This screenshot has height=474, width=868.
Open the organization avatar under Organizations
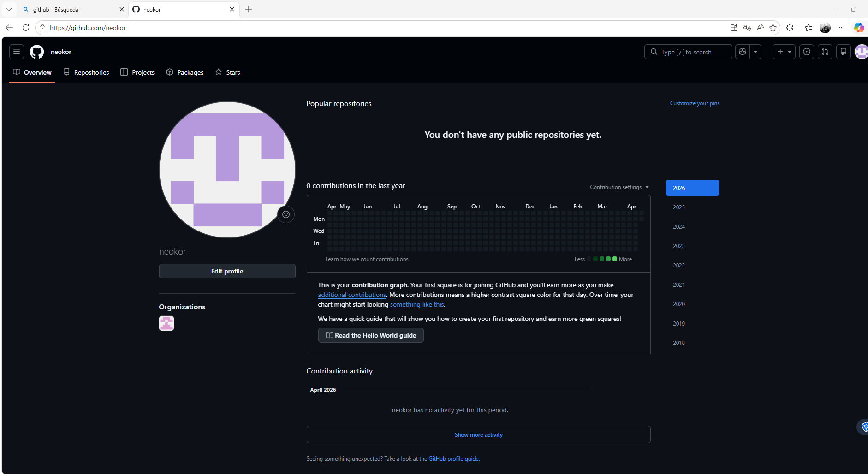[166, 323]
